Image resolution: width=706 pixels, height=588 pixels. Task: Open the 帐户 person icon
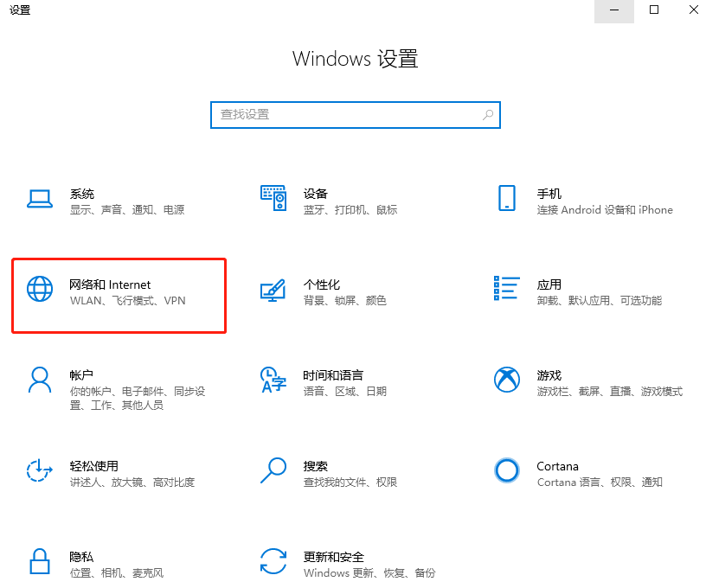(x=40, y=380)
